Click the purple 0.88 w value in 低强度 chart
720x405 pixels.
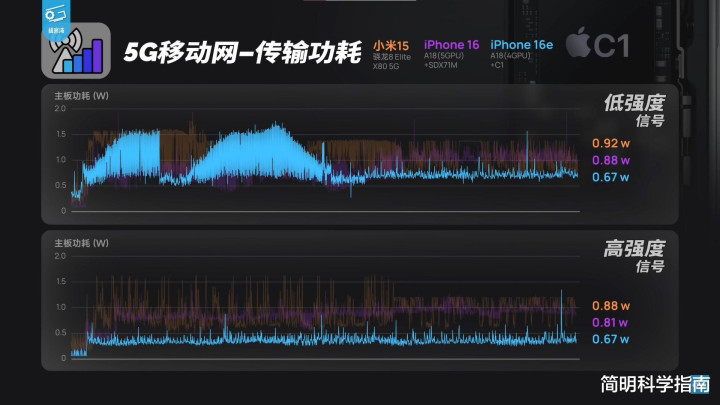[x=611, y=160]
